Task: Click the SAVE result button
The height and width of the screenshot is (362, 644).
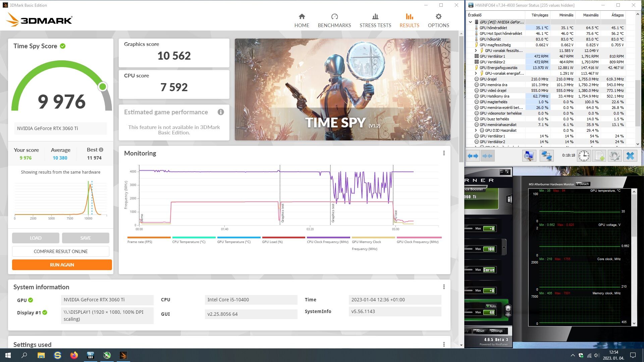Action: click(x=86, y=238)
